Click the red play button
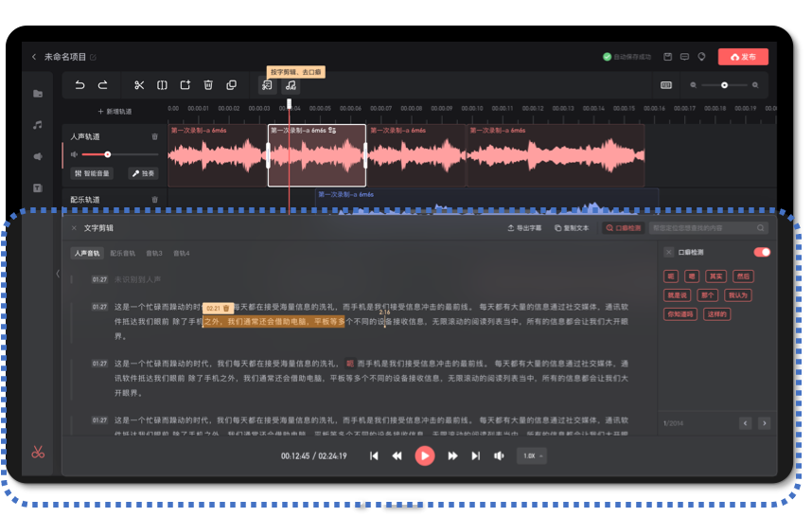 click(425, 455)
